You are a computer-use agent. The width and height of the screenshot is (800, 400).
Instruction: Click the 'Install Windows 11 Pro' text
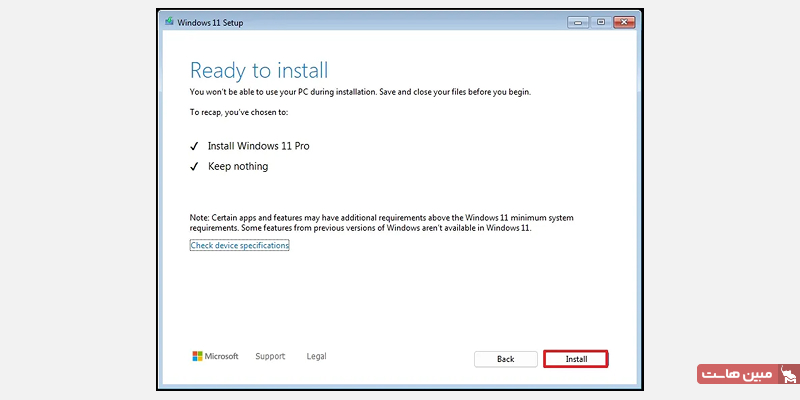[259, 146]
